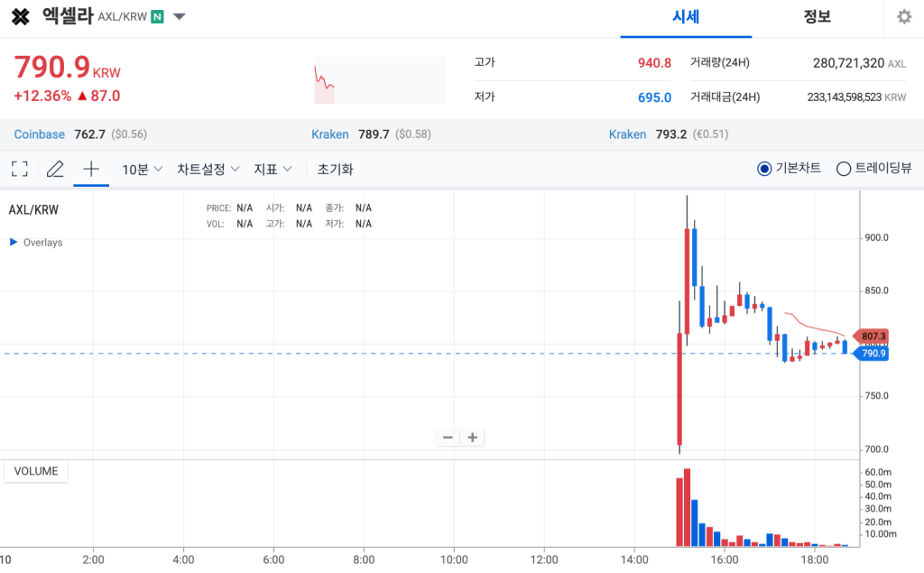Switch to the 정보 tab
This screenshot has width=924, height=573.
coord(818,17)
